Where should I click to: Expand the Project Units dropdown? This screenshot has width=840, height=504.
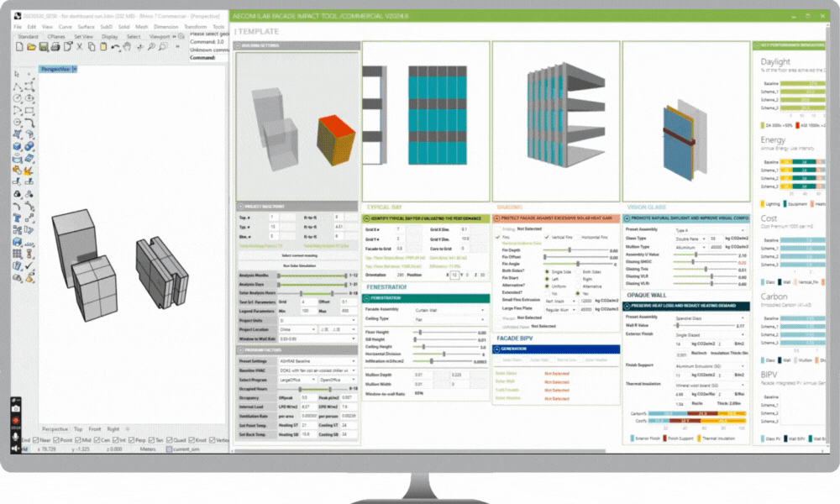pos(315,320)
